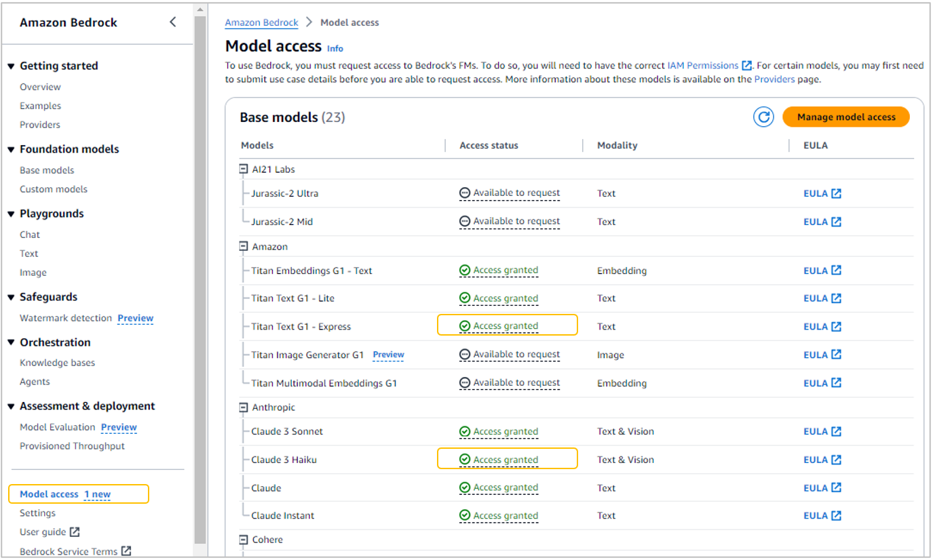Image resolution: width=933 pixels, height=560 pixels.
Task: Collapse the Anthropic provider group
Action: pyautogui.click(x=244, y=407)
